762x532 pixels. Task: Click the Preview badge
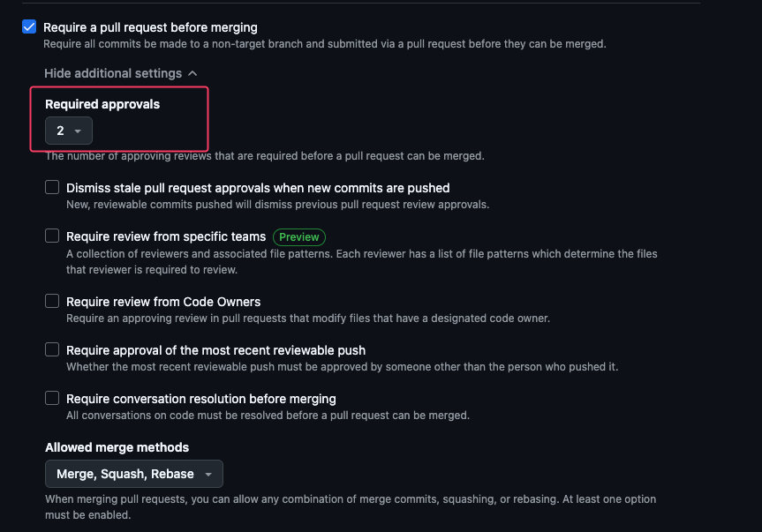(298, 236)
